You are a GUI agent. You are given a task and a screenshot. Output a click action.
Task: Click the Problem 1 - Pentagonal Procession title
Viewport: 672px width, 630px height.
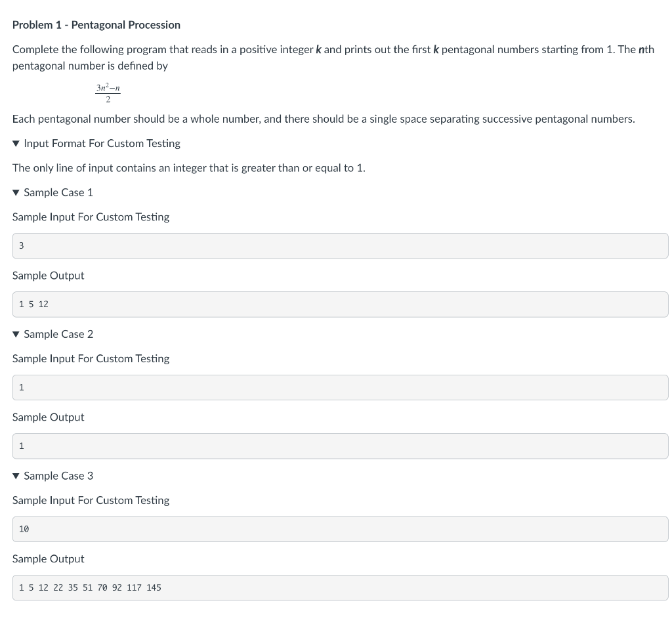96,25
